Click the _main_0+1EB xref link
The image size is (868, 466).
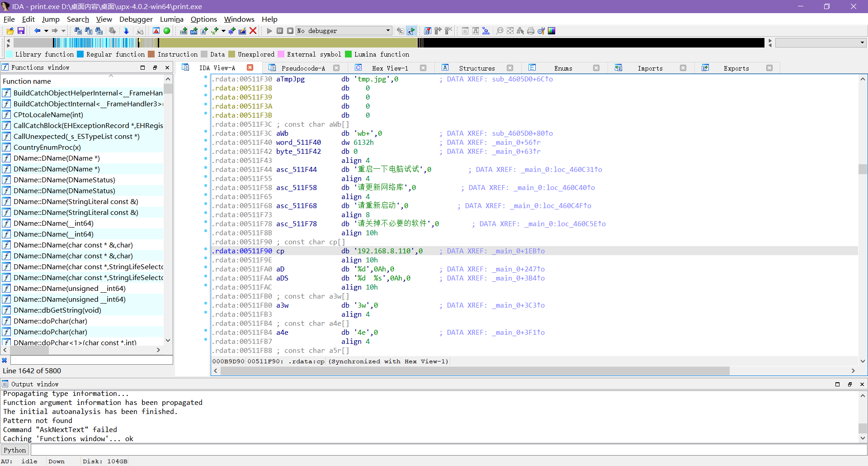pos(518,251)
